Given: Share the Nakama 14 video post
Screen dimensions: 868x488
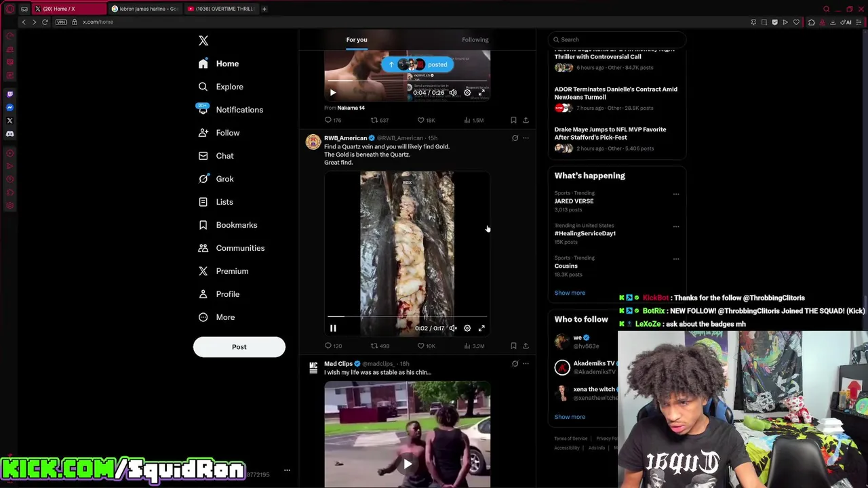Looking at the screenshot, I should point(526,120).
